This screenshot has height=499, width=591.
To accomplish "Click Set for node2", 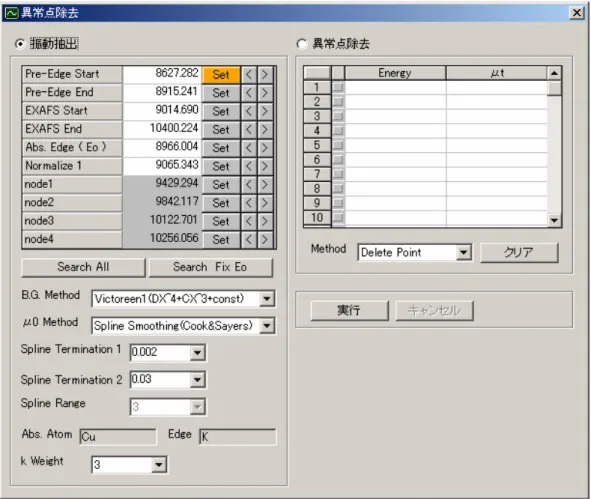I will (x=221, y=203).
